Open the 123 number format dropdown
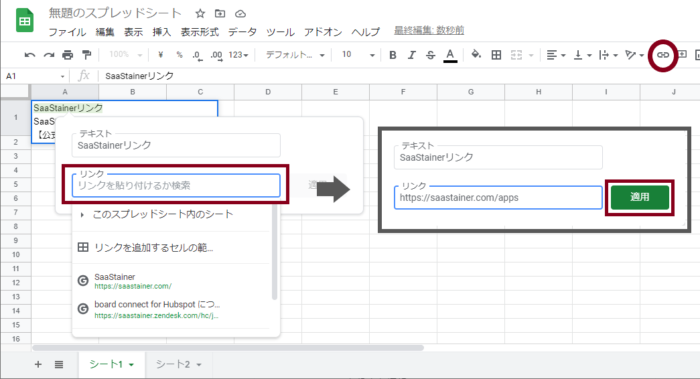The width and height of the screenshot is (700, 379). point(238,55)
